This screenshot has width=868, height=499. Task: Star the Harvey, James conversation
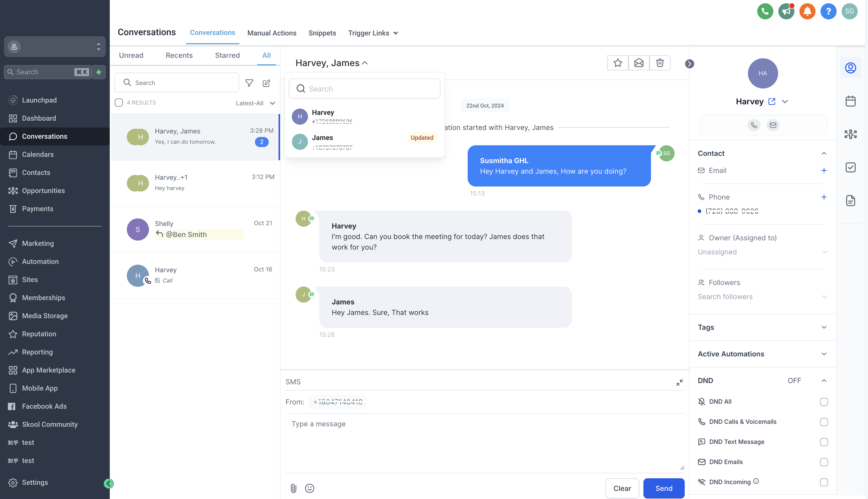617,63
